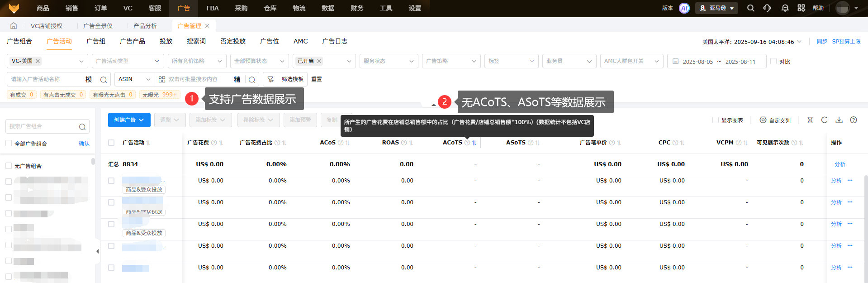Open the apps grid icon
This screenshot has height=283, width=868.
pyautogui.click(x=801, y=8)
